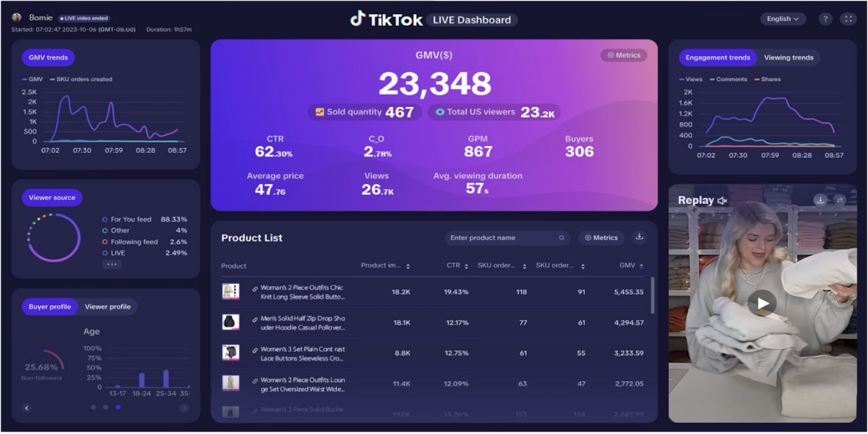Click the TikTok logo
Viewport: 868px width, 434px height.
coord(386,19)
